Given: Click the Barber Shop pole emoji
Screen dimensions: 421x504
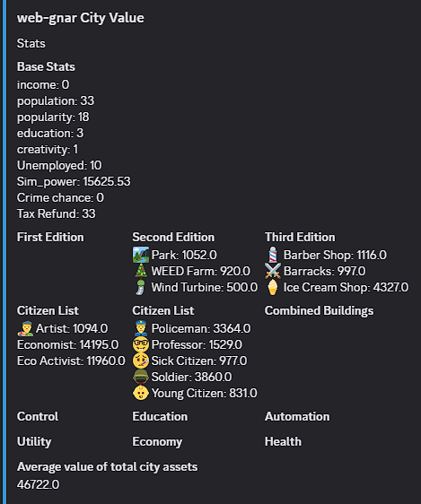Looking at the screenshot, I should 273,255.
